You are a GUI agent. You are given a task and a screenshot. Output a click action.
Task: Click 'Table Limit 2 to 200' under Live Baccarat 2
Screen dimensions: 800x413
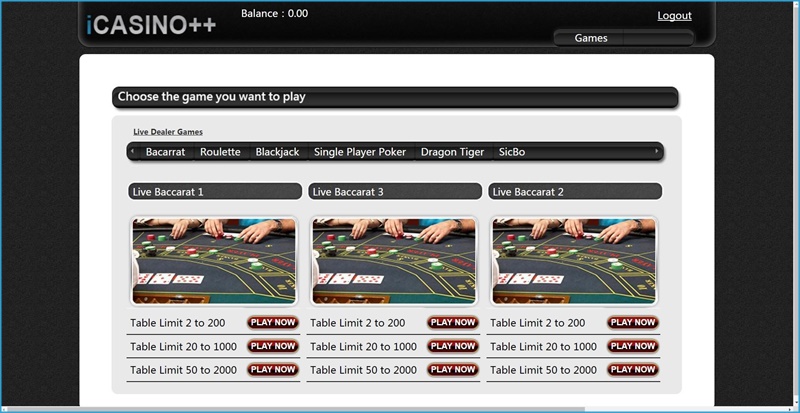538,323
